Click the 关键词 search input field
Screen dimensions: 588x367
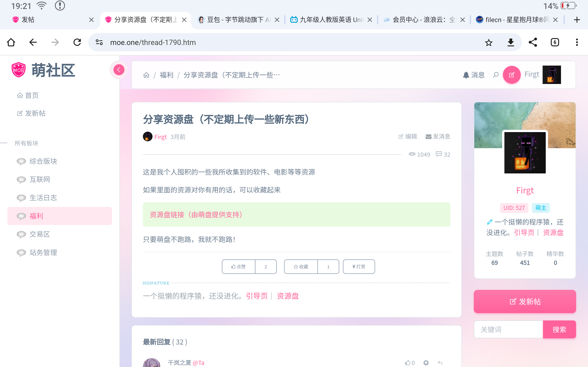coord(508,329)
